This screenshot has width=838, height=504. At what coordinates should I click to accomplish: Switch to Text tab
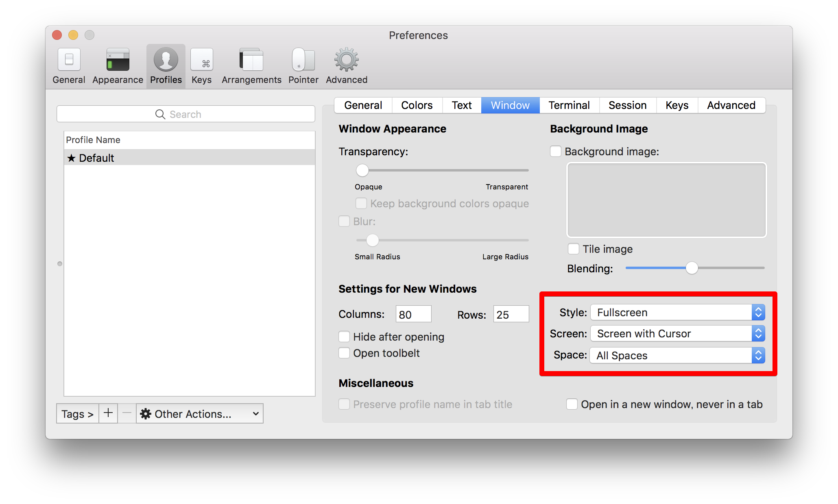(x=462, y=105)
